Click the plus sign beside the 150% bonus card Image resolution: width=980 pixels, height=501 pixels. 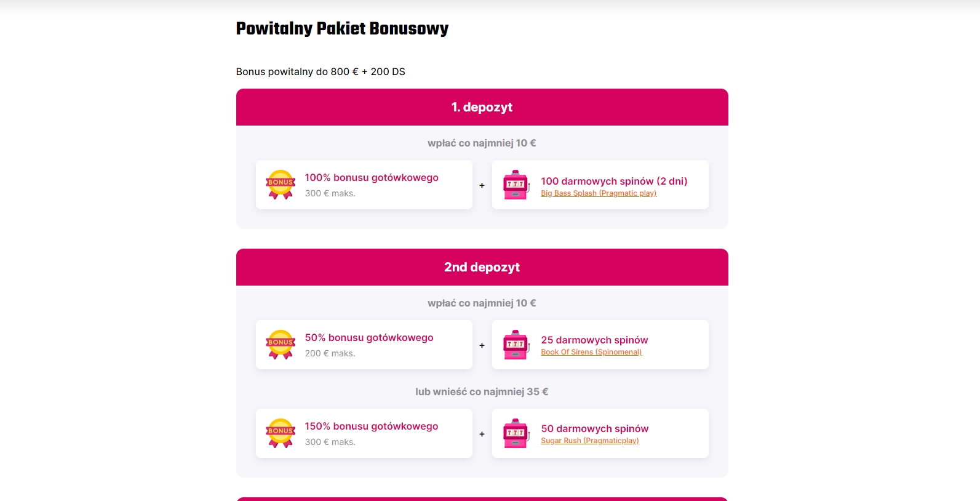point(482,434)
